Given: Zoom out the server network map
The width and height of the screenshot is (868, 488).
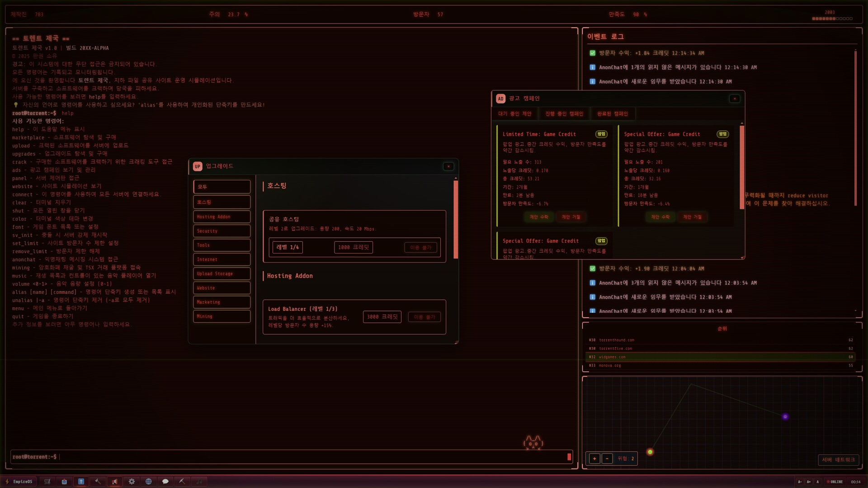Looking at the screenshot, I should pos(607,459).
